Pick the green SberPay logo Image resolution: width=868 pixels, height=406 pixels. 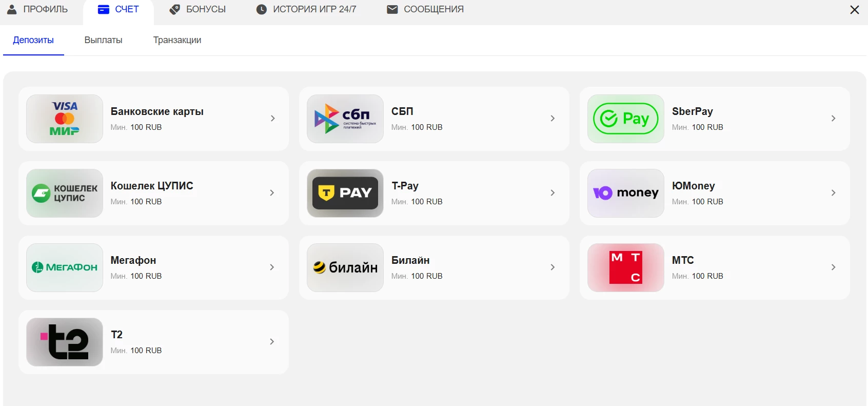tap(626, 119)
